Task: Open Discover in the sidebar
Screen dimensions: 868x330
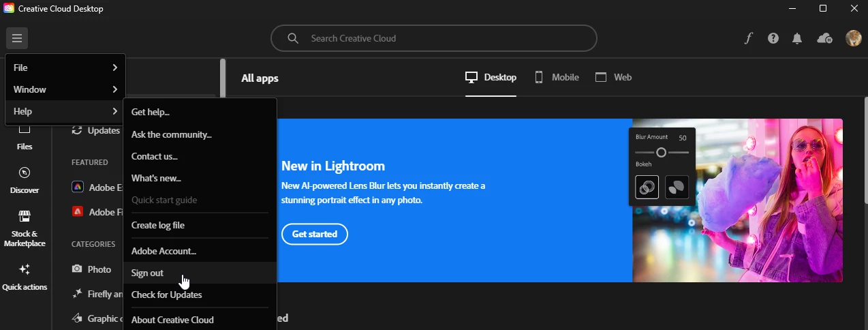Action: [x=25, y=180]
